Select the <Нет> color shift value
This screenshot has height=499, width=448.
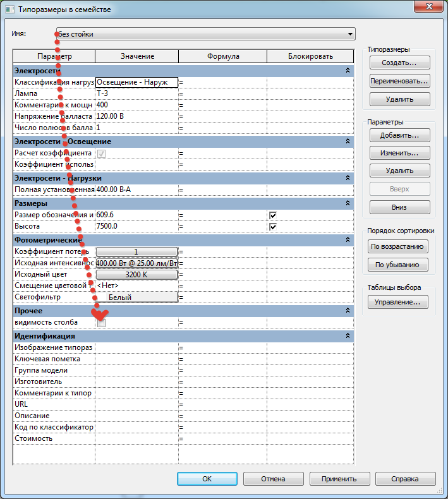[136, 286]
